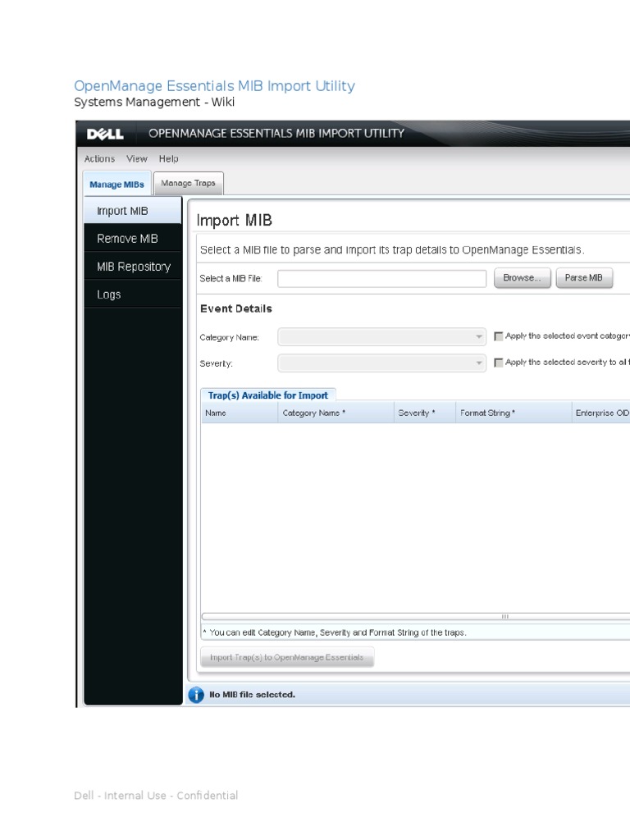The width and height of the screenshot is (630, 840).
Task: Click the Systems Management - Wiki subtitle
Action: click(154, 103)
